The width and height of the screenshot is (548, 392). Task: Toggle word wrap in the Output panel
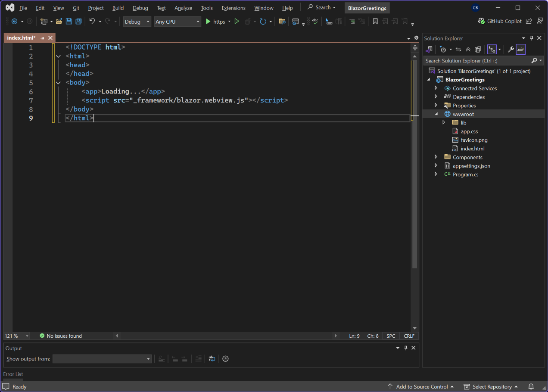[212, 359]
